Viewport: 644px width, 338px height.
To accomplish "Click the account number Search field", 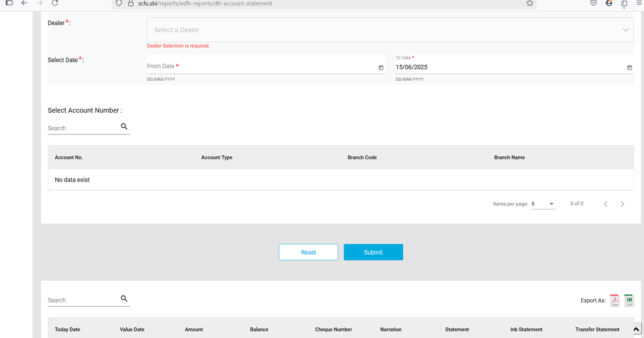I will (83, 128).
